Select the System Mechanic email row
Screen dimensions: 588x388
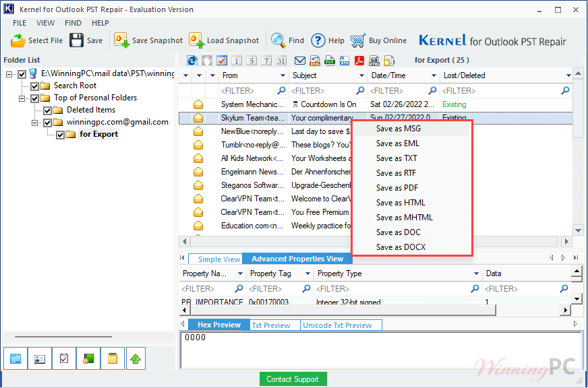pyautogui.click(x=376, y=104)
